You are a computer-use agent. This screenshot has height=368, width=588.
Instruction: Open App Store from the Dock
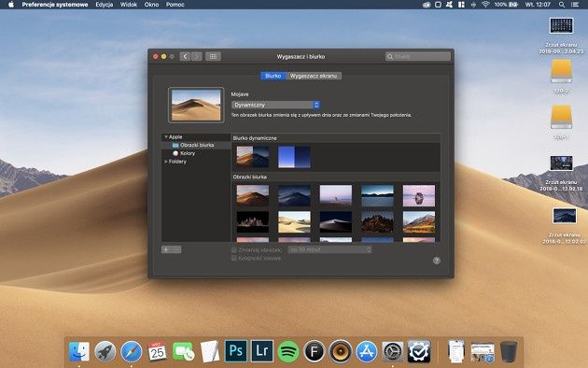[x=367, y=351]
